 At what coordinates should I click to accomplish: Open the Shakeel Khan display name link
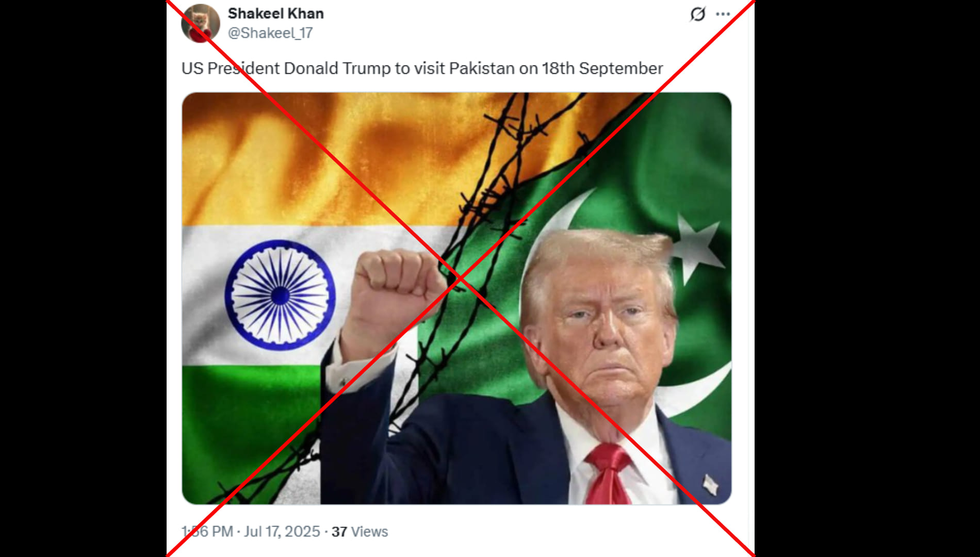click(x=276, y=13)
